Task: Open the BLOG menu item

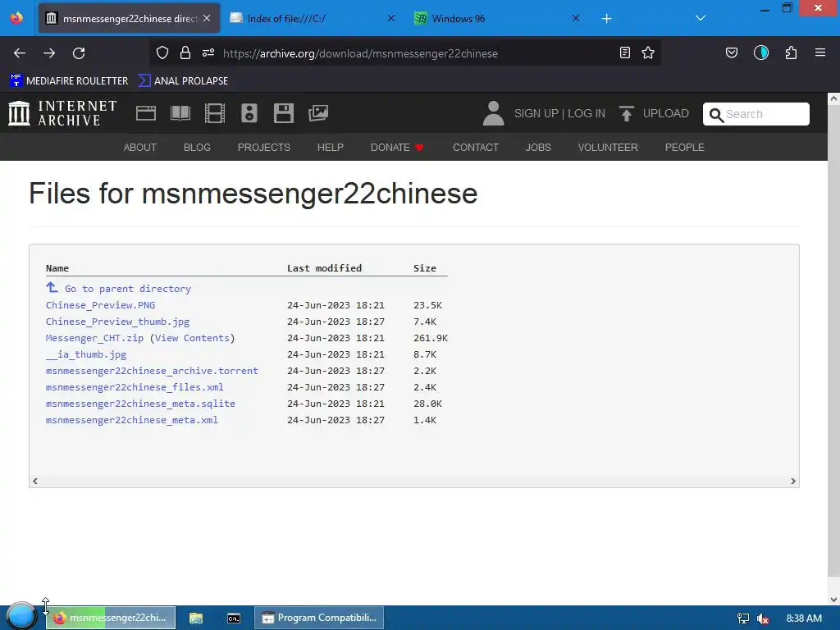Action: (197, 148)
